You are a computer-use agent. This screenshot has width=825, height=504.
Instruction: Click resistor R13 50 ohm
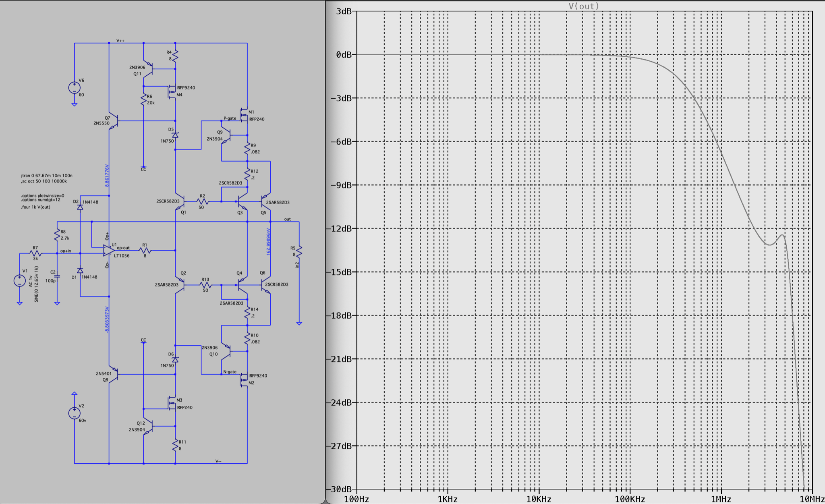pos(205,285)
